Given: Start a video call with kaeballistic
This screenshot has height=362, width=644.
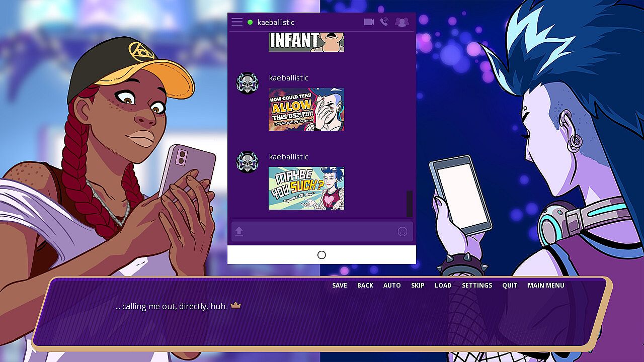Looking at the screenshot, I should pos(369,22).
